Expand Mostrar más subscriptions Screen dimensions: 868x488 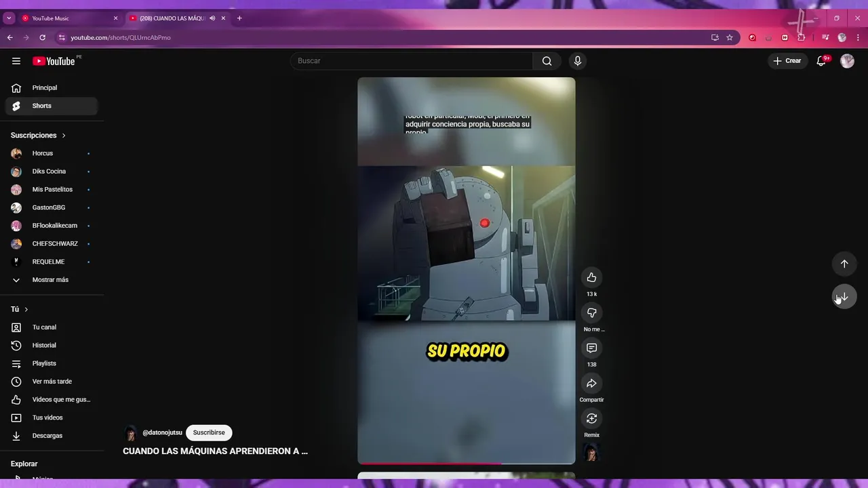(52, 280)
